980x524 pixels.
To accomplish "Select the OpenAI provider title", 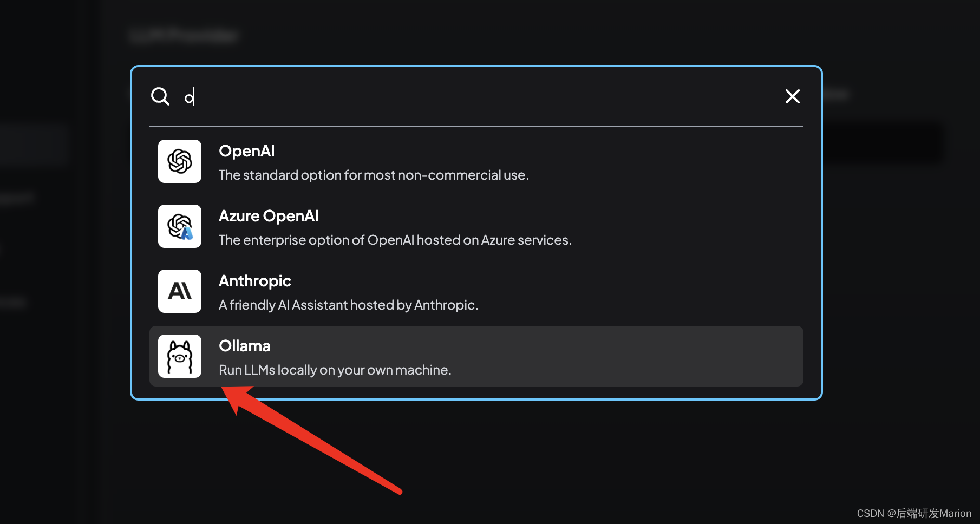I will [x=246, y=151].
